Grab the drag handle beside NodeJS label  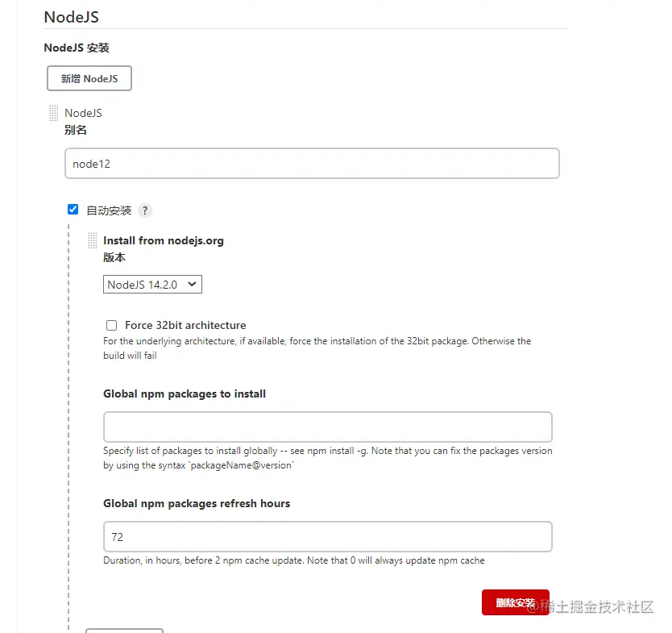click(53, 113)
